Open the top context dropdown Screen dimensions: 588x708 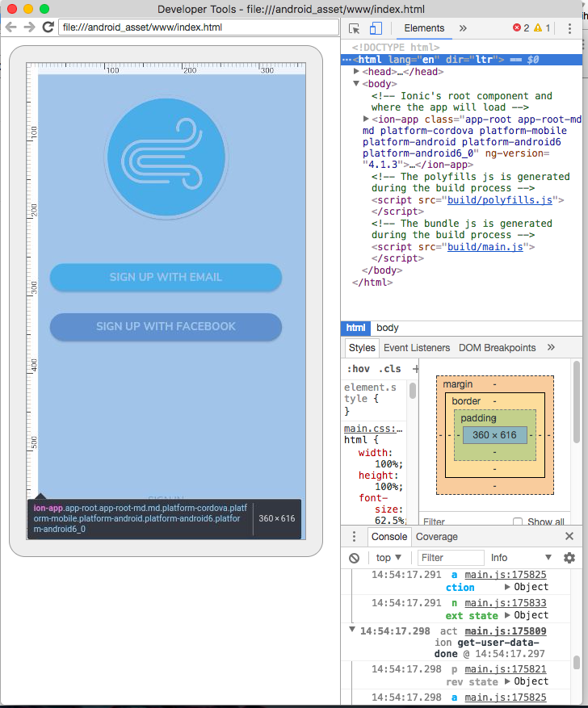click(x=388, y=558)
